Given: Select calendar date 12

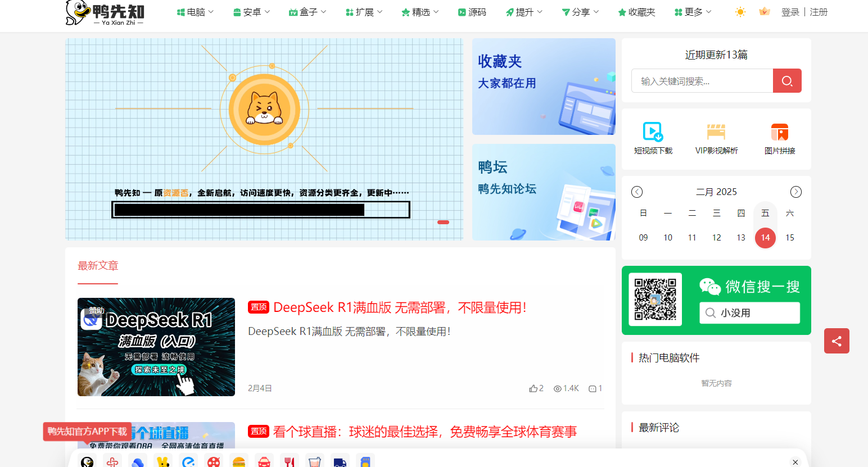Looking at the screenshot, I should pos(717,238).
